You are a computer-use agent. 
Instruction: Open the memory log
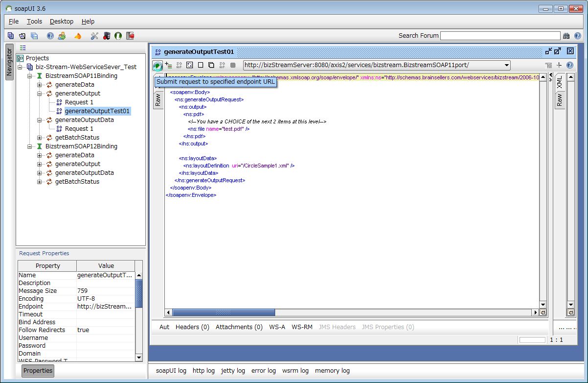[x=332, y=371]
